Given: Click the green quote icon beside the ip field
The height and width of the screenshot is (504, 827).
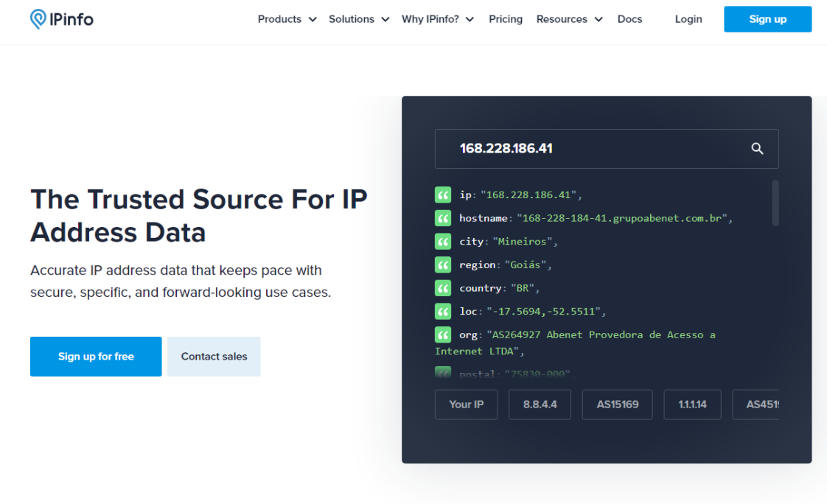Looking at the screenshot, I should 442,195.
